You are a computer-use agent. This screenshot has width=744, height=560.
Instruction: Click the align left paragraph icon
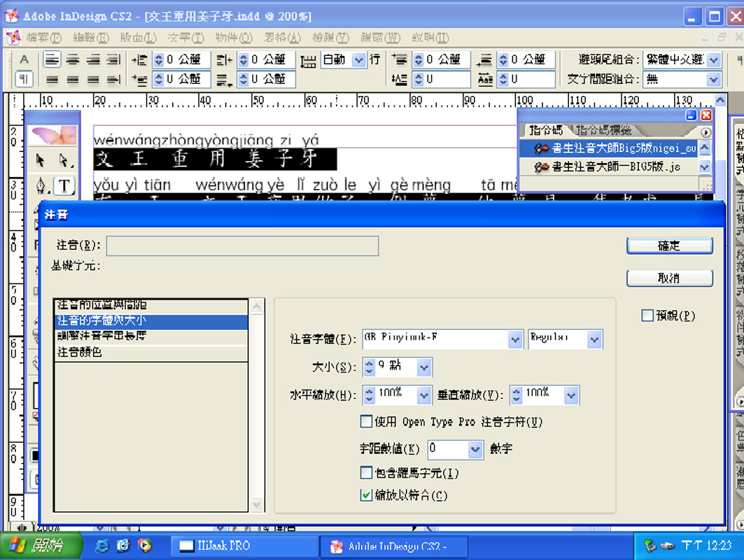point(52,59)
